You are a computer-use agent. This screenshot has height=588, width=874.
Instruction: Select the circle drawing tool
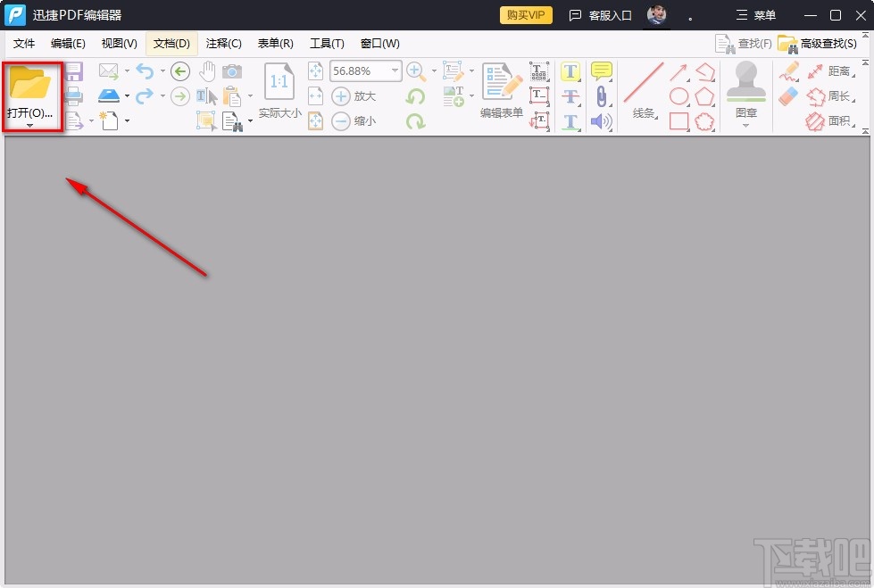click(x=678, y=95)
